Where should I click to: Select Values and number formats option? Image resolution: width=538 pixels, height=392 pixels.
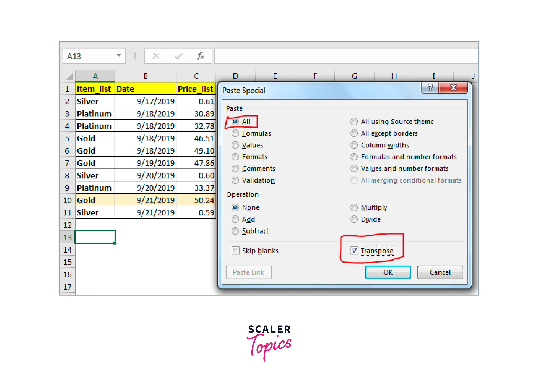point(354,168)
